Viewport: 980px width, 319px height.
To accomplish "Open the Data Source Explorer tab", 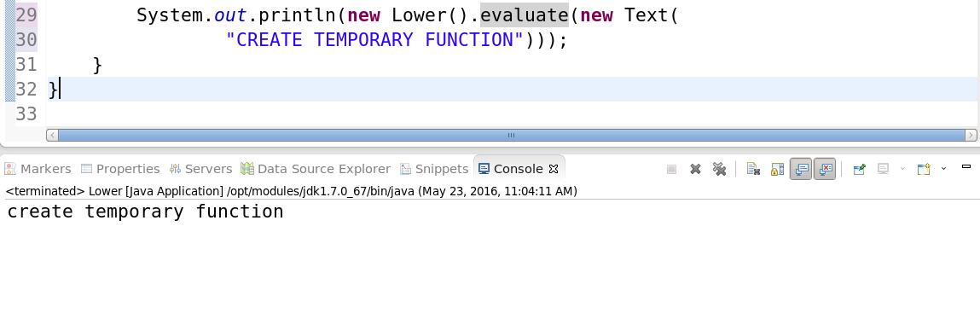I will coord(316,169).
